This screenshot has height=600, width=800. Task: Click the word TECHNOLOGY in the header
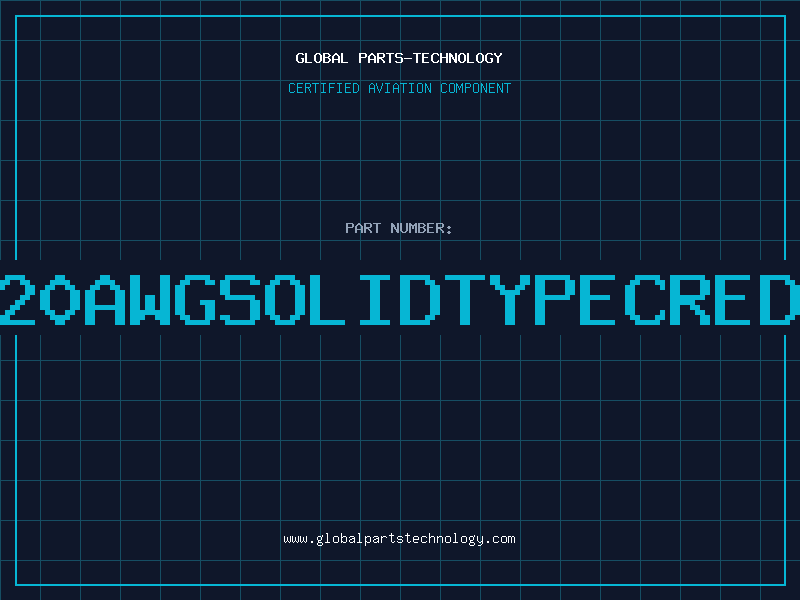465,58
